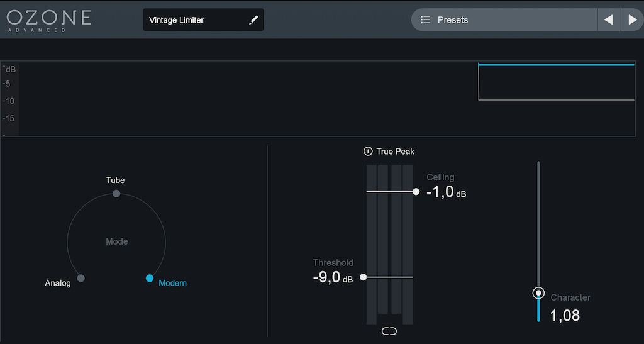
Task: Click the Character slider knob
Action: coord(538,293)
